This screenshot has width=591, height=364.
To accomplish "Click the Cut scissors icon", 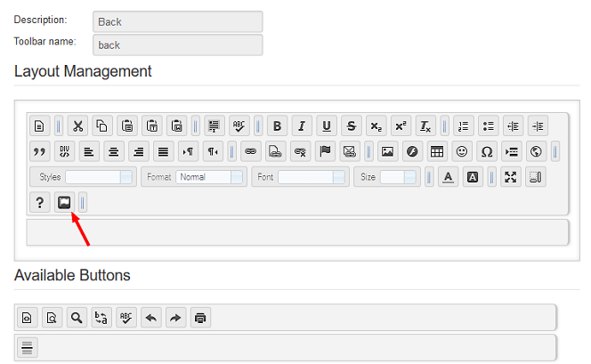I will 77,125.
